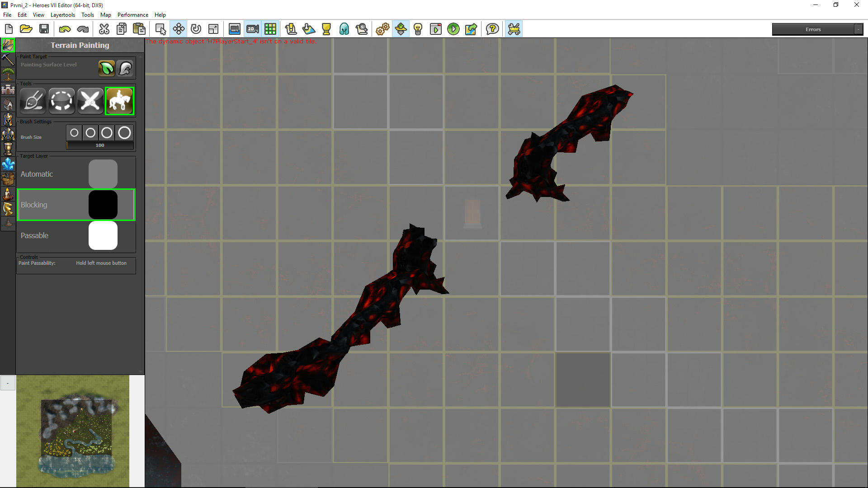Select the goblet artifacts sidebar tab

[x=8, y=149]
